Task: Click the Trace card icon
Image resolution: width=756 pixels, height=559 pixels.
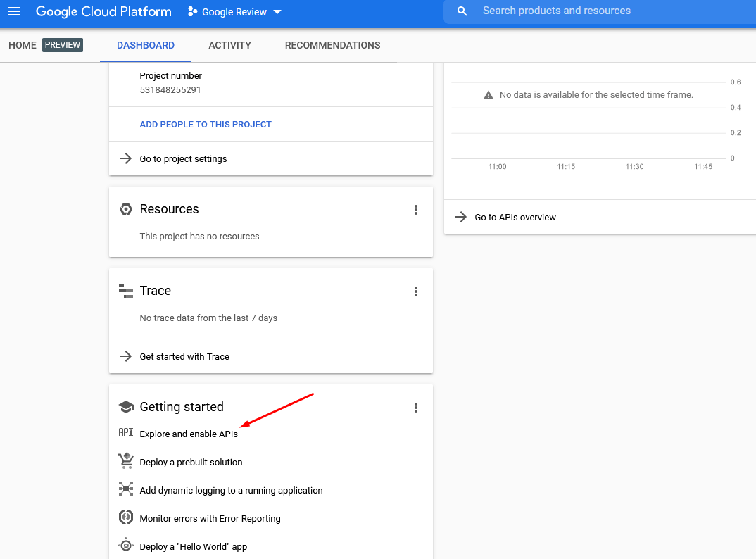Action: [x=126, y=291]
